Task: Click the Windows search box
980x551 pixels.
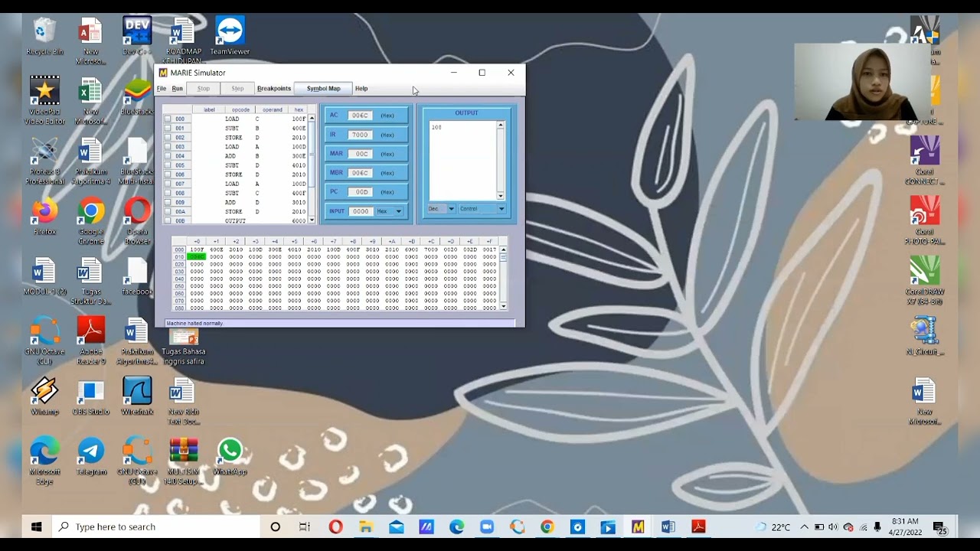Action: point(156,527)
